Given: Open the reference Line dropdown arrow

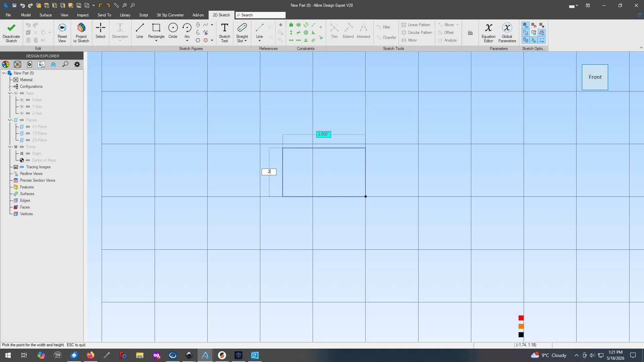Looking at the screenshot, I should (x=260, y=41).
